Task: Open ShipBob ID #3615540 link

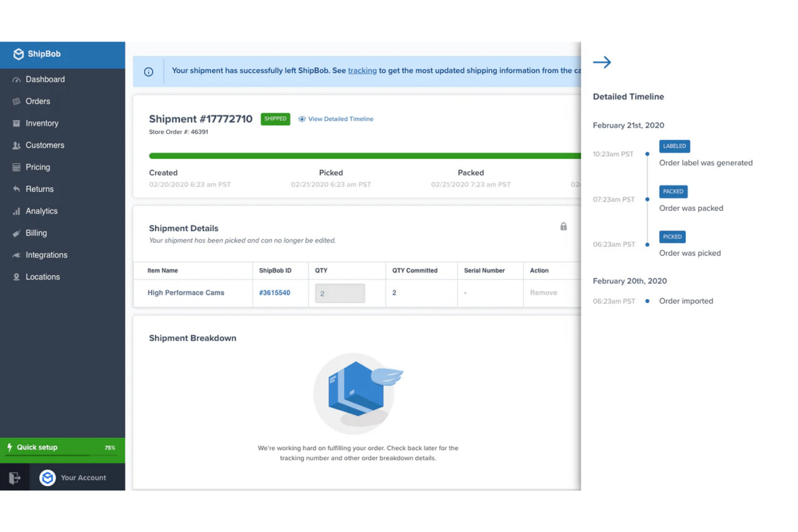Action: [274, 293]
